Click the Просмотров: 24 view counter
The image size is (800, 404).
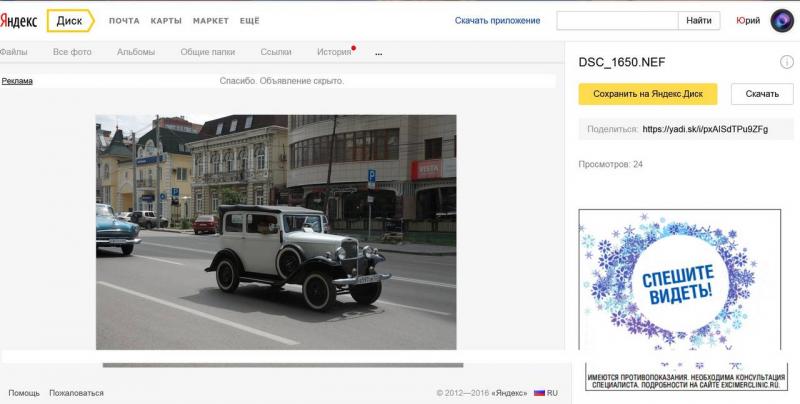(x=611, y=164)
